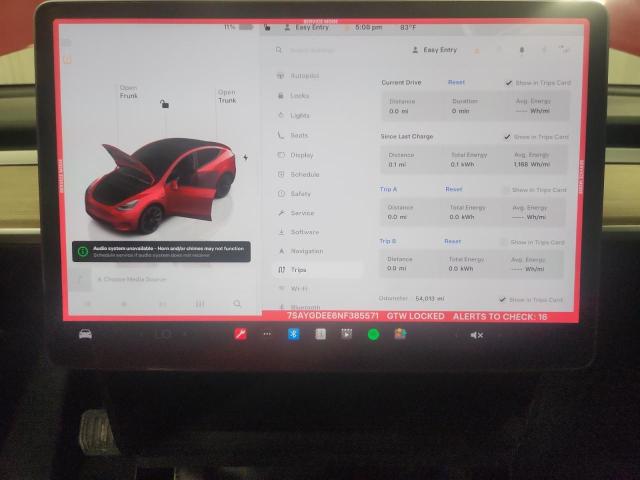Image resolution: width=640 pixels, height=480 pixels.
Task: Tap the unlocked padlock above the car
Action: pyautogui.click(x=164, y=104)
